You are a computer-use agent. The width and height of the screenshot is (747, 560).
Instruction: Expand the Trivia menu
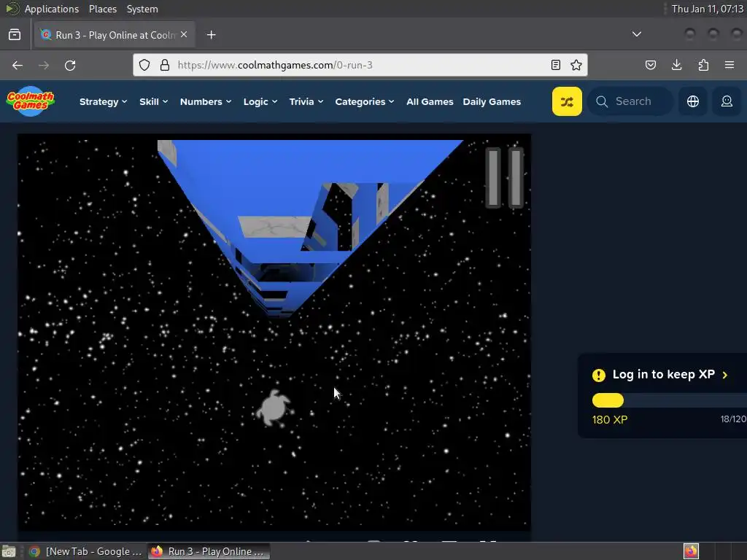click(x=306, y=101)
